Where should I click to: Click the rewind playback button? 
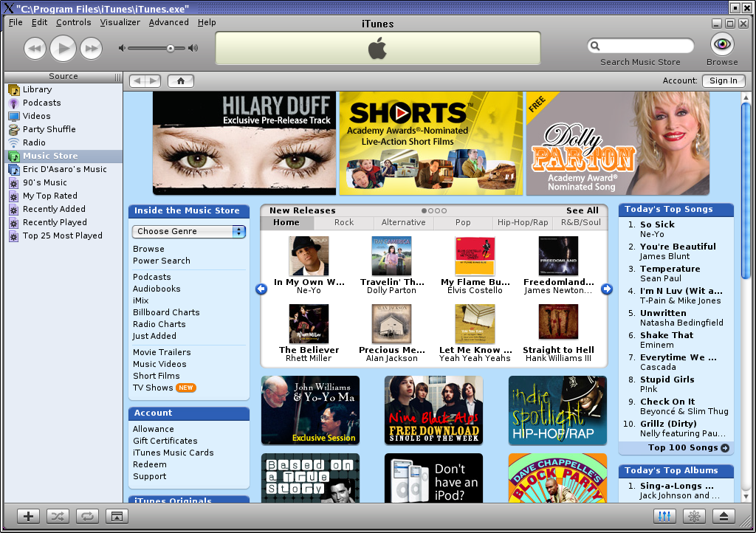click(35, 48)
